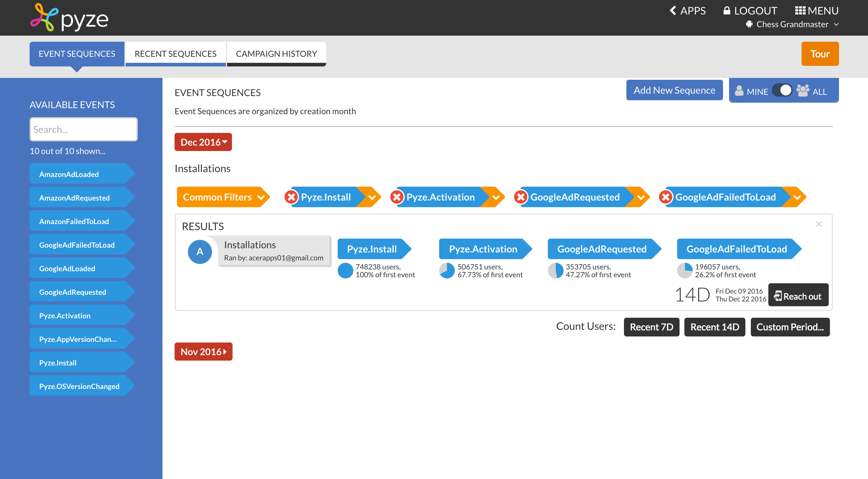This screenshot has width=868, height=479.
Task: Open the Chess Grandmaster app selector
Action: tap(792, 24)
